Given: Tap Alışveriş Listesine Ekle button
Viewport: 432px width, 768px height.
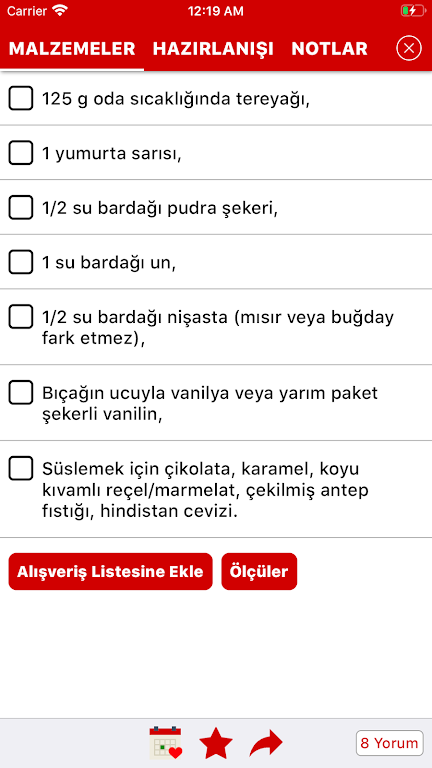Looking at the screenshot, I should 110,572.
